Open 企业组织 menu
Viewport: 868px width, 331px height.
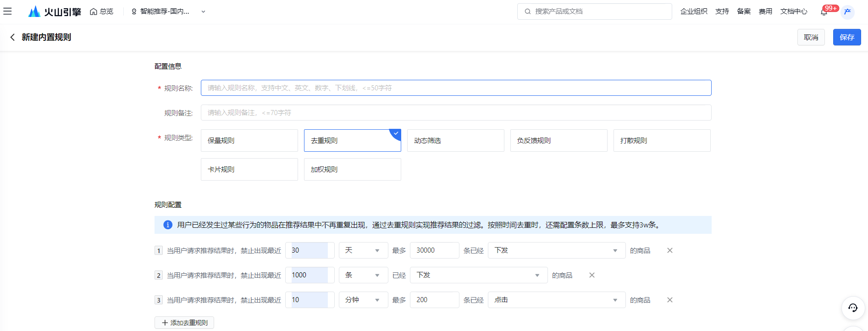pyautogui.click(x=694, y=11)
